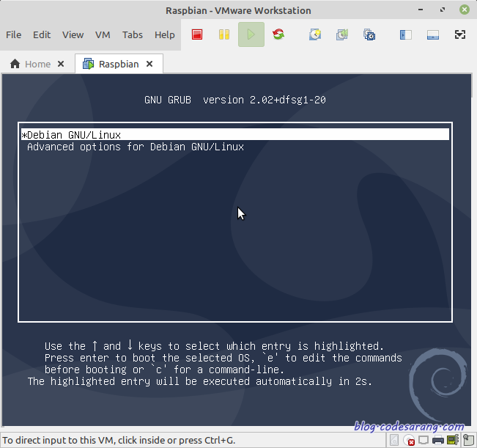Screen dimensions: 477x448
Task: Minimize the VMware Workstation window
Action: (421, 10)
